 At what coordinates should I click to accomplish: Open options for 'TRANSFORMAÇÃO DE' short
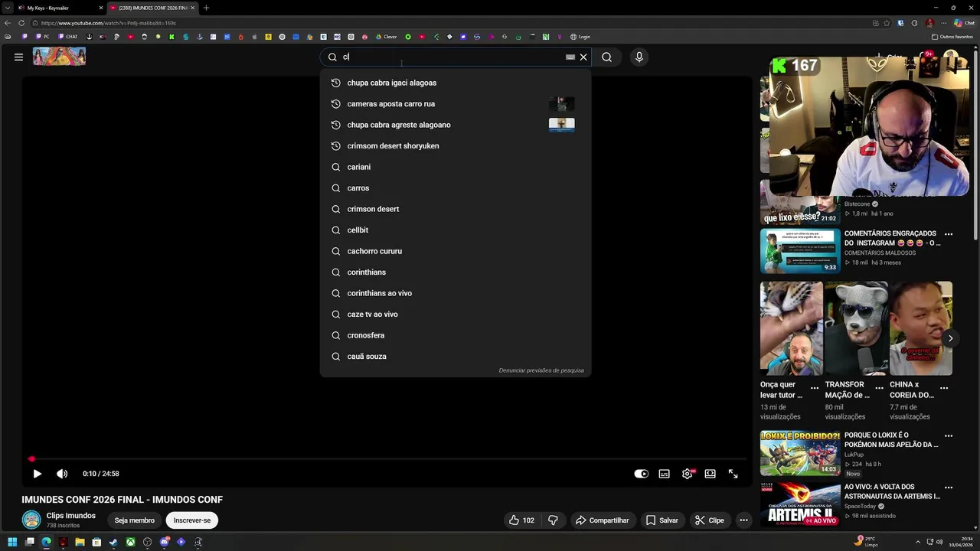(879, 388)
